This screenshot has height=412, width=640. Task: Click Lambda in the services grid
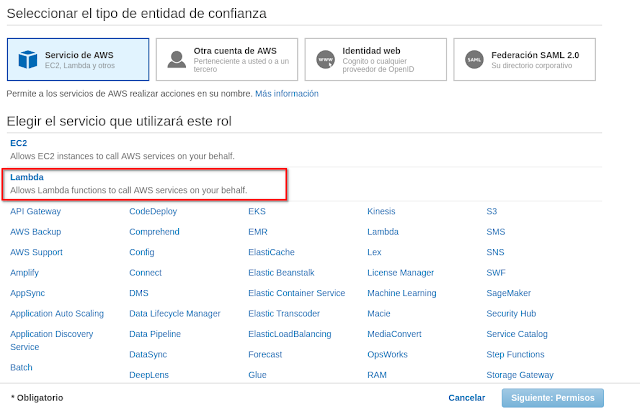click(x=383, y=232)
